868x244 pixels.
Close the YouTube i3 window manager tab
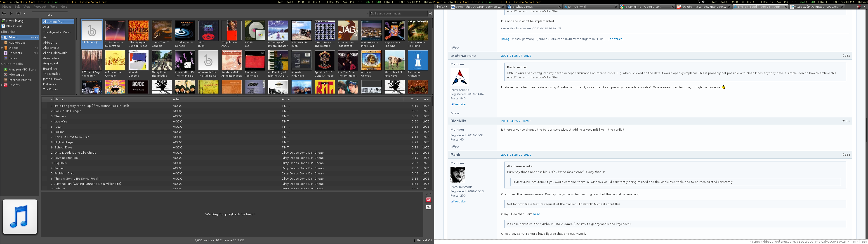click(729, 7)
